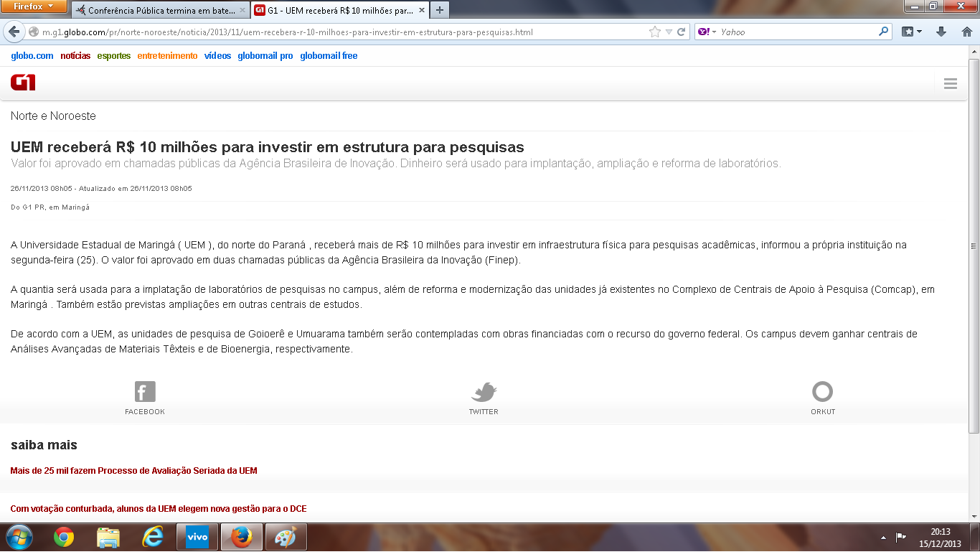Expand the Yahoo search engine dropdown
The width and height of the screenshot is (980, 557).
pos(707,32)
